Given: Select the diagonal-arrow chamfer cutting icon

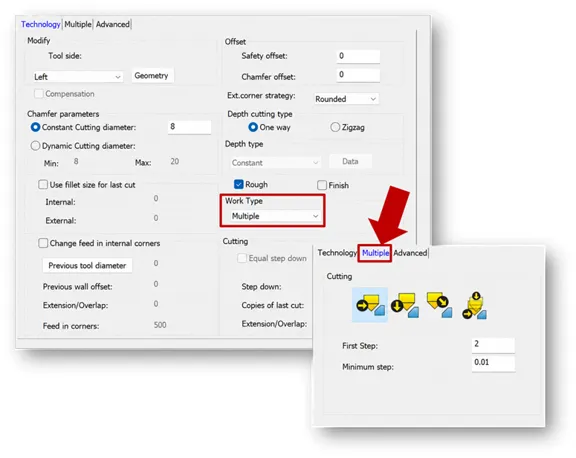Looking at the screenshot, I should pyautogui.click(x=439, y=305).
